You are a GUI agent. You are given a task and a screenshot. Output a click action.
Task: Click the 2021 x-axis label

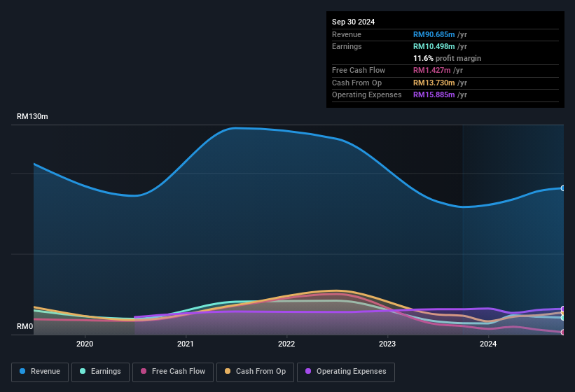tap(186, 344)
